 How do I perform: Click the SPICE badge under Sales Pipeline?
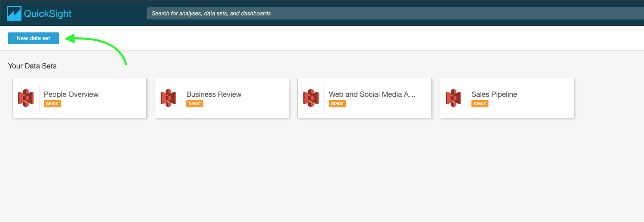(480, 104)
